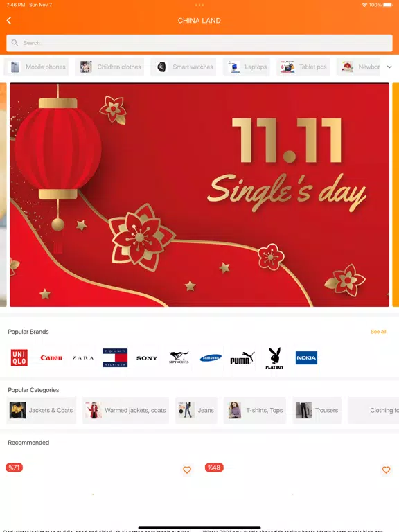Expand the category list chevron

[389, 66]
